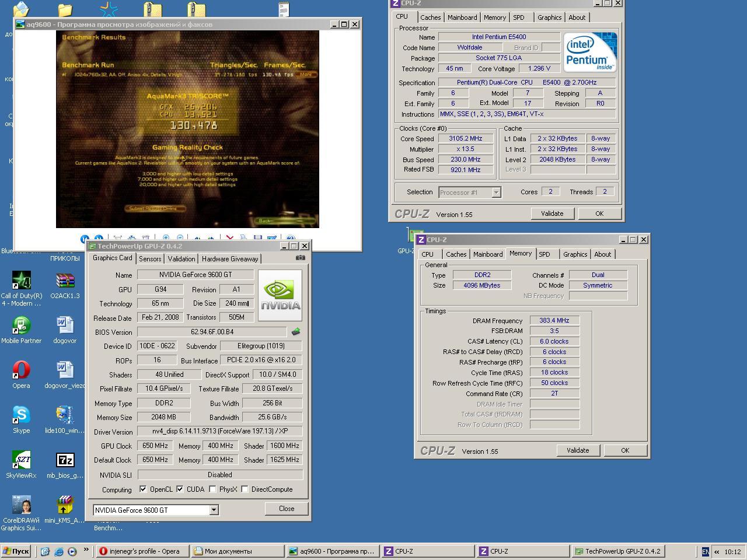The width and height of the screenshot is (747, 560).
Task: Open the dogovor Word document
Action: coord(65,330)
